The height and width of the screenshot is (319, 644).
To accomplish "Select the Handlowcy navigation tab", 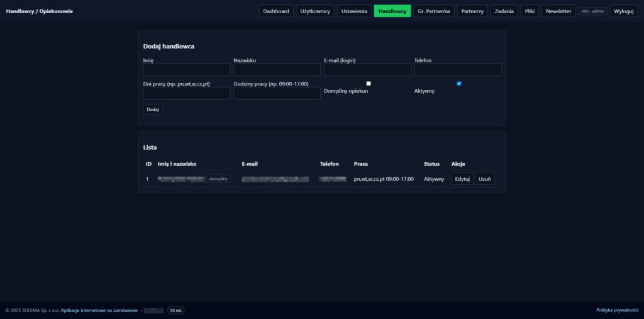I will tap(392, 11).
